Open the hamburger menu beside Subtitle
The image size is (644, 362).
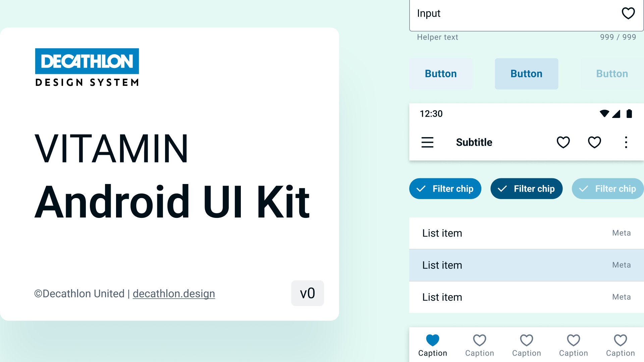tap(427, 142)
